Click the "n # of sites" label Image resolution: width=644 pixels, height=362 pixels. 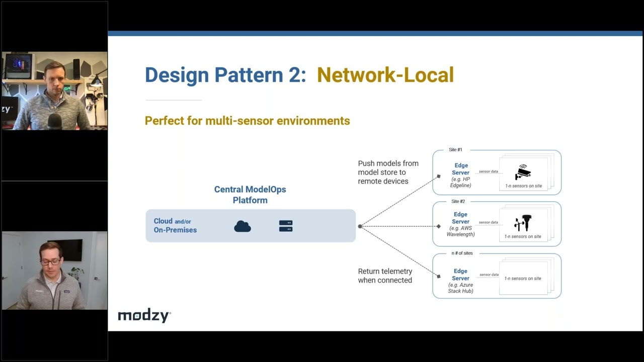(462, 253)
